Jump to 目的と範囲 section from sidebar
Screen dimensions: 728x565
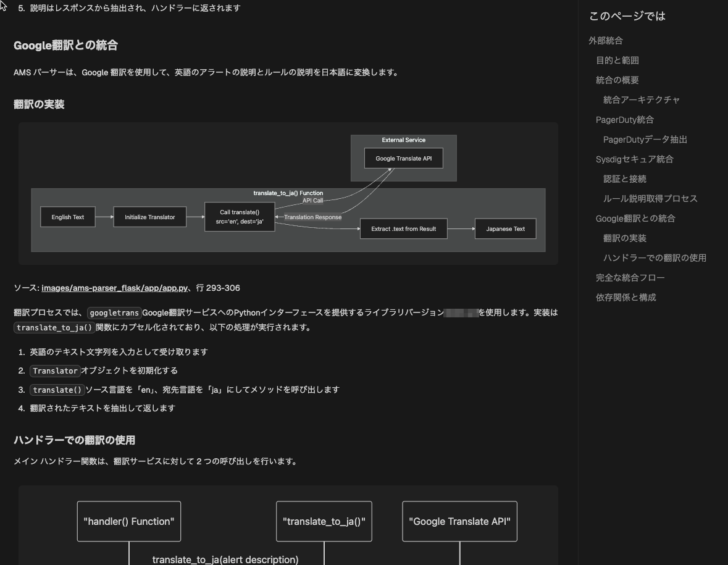coord(617,61)
